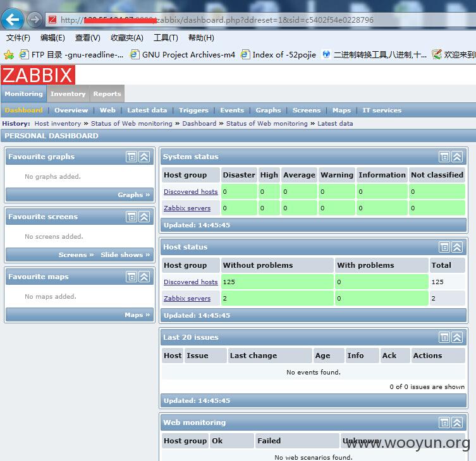Open the 查看(V) menu

click(x=87, y=38)
